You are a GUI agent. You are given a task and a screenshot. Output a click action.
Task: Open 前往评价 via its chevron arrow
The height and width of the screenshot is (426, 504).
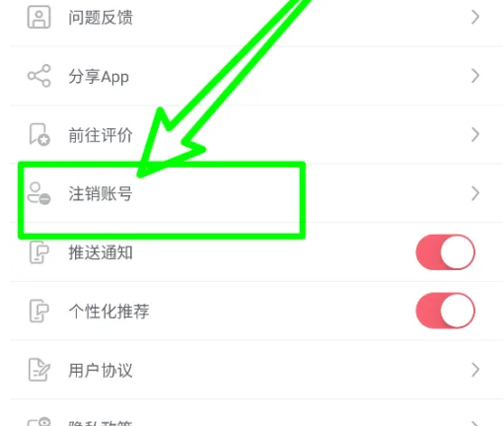[x=475, y=134]
